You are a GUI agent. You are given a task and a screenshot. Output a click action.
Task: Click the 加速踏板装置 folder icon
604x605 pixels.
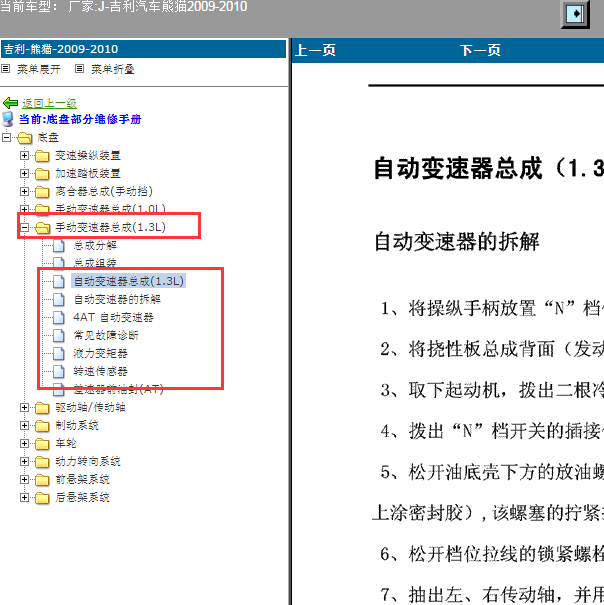pyautogui.click(x=42, y=174)
